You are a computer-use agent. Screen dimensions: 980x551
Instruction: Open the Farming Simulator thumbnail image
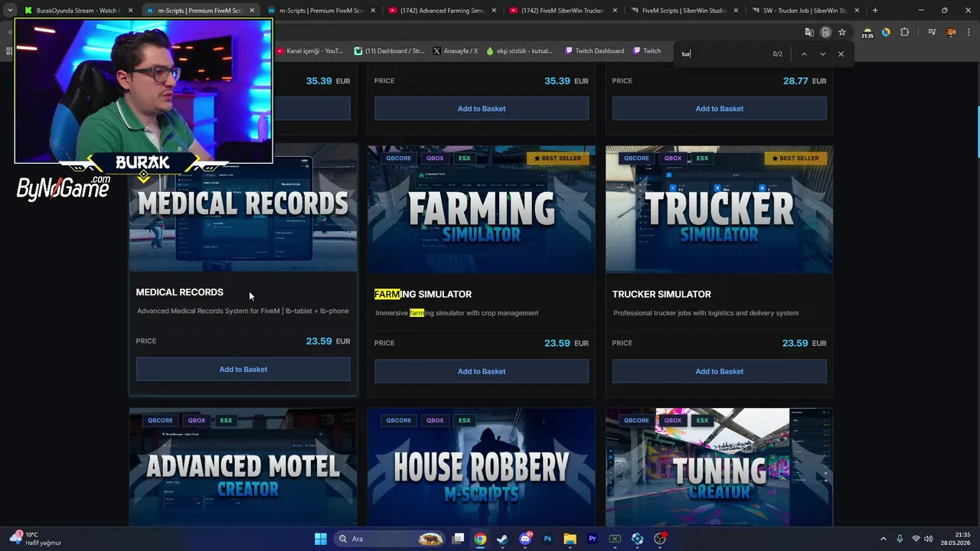coord(482,210)
